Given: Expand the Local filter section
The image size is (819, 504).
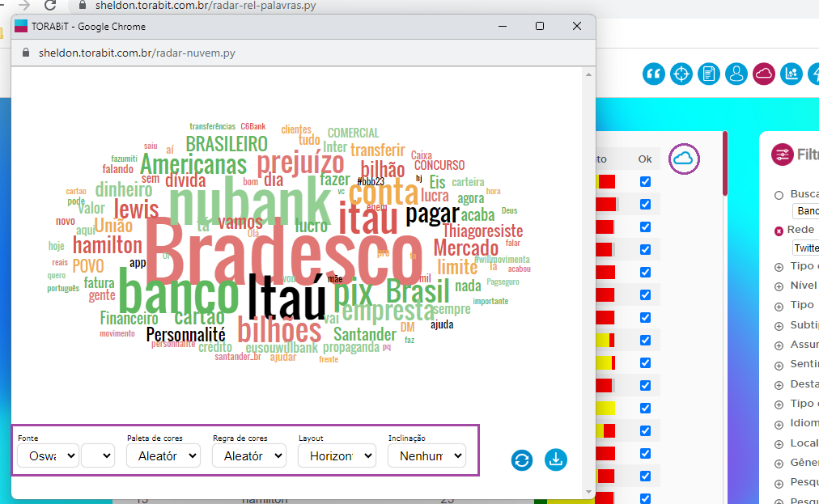Looking at the screenshot, I should point(779,444).
